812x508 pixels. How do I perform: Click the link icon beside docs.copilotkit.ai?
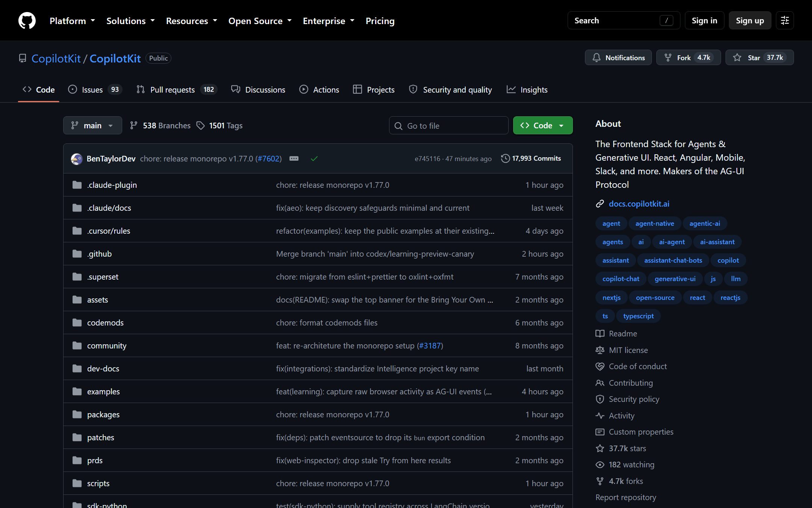[600, 204]
